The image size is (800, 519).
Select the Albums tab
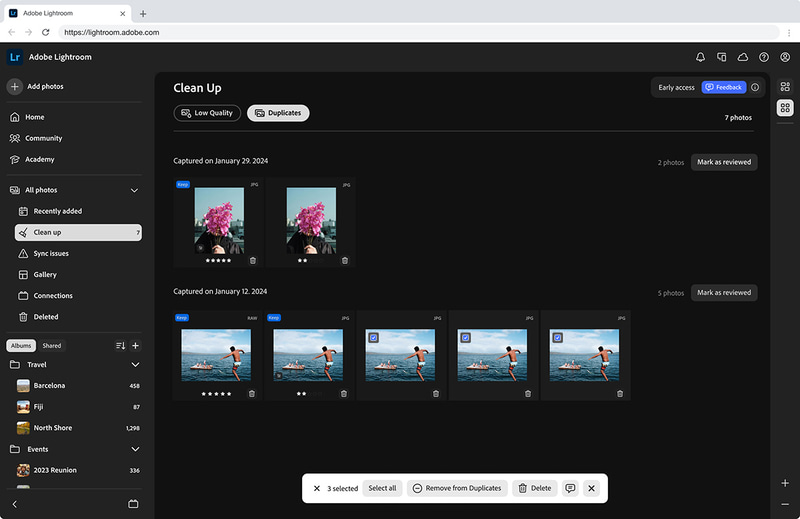21,345
